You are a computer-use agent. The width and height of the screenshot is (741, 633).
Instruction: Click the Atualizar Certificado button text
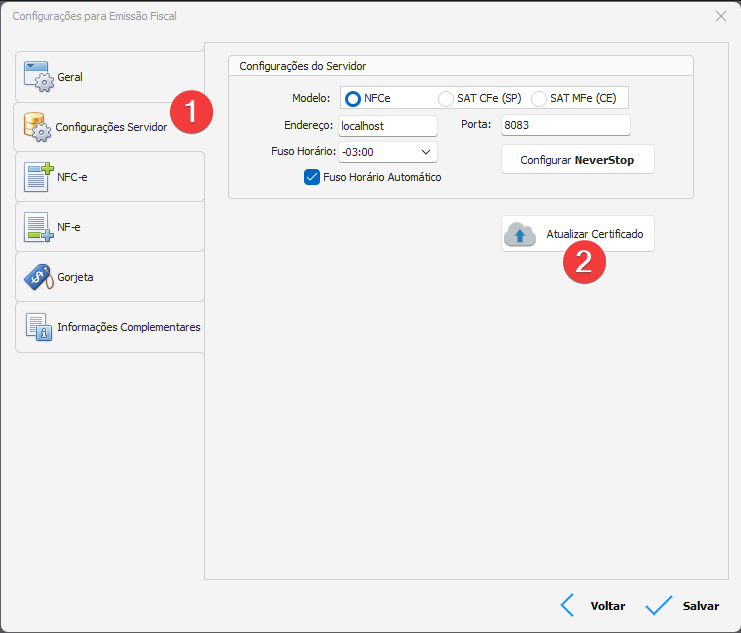coord(594,234)
